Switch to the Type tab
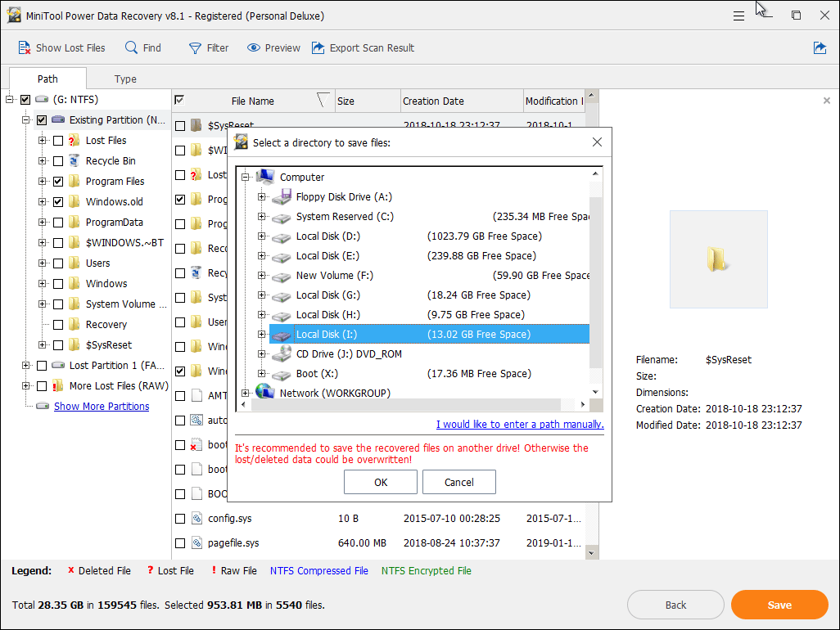 125,79
